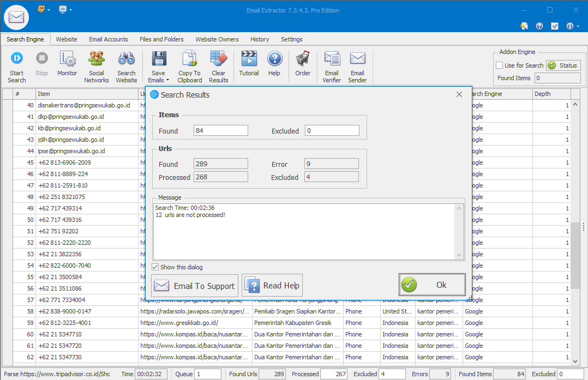The image size is (588, 380).
Task: Click the Search Website binoculars icon
Action: (127, 58)
